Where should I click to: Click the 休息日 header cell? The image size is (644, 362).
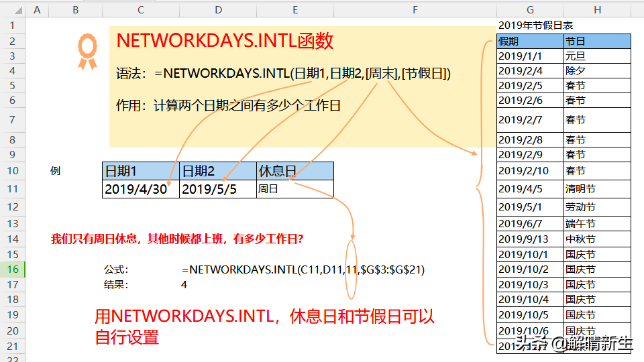click(x=295, y=171)
